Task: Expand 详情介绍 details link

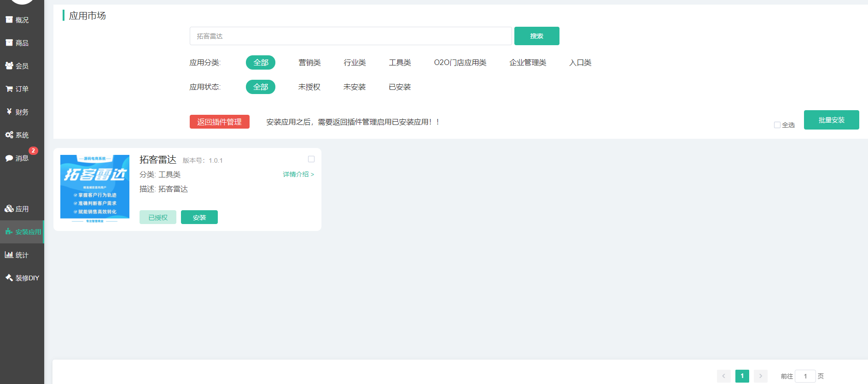Action: [x=298, y=174]
